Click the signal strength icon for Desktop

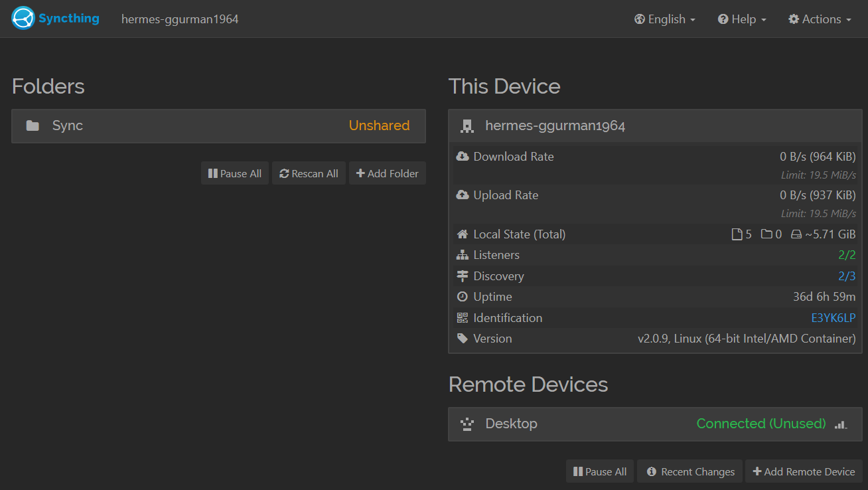(841, 424)
